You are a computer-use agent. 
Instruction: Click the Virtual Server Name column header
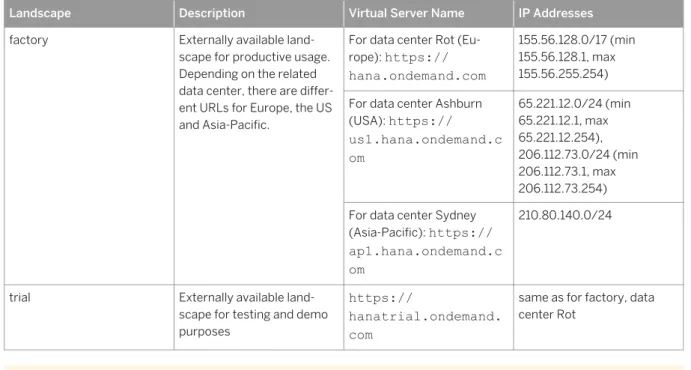[428, 14]
